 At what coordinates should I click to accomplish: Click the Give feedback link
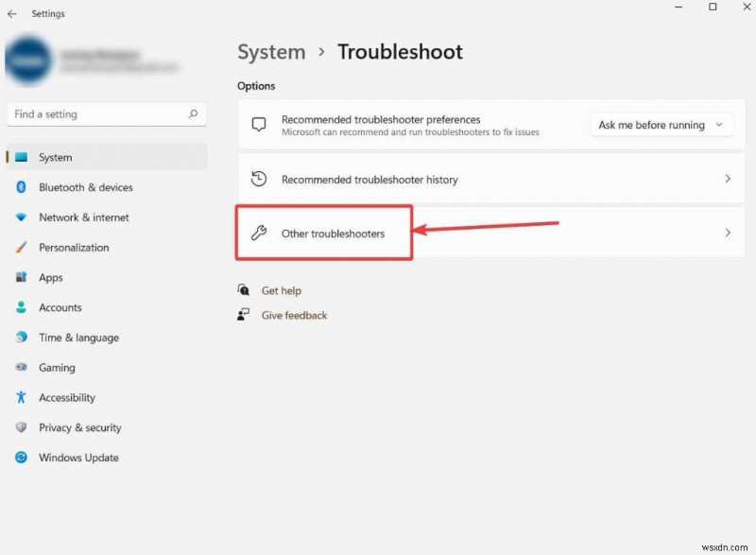click(293, 315)
